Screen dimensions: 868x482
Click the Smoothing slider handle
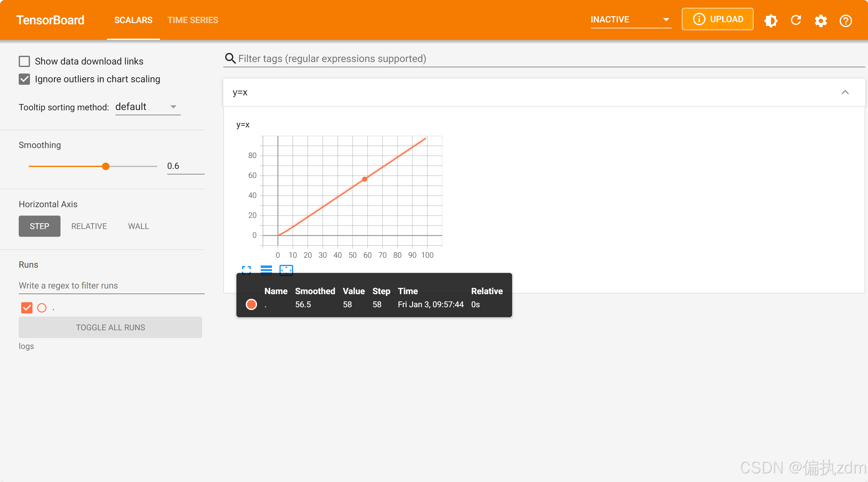click(x=106, y=166)
